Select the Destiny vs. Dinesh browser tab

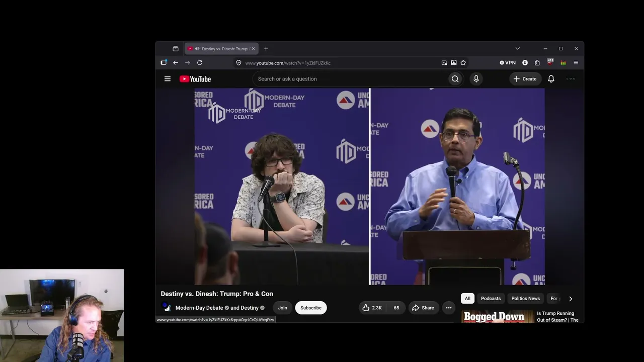pos(221,49)
